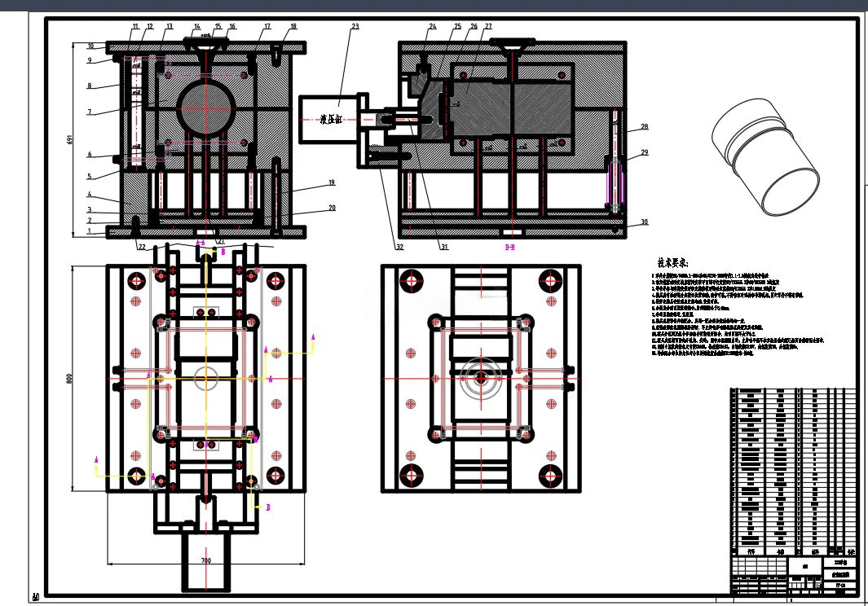Click part callout number 20
868x606 pixels.
coord(332,208)
